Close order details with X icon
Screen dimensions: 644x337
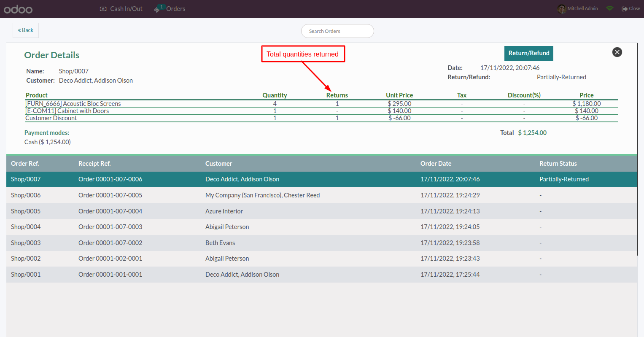(617, 52)
